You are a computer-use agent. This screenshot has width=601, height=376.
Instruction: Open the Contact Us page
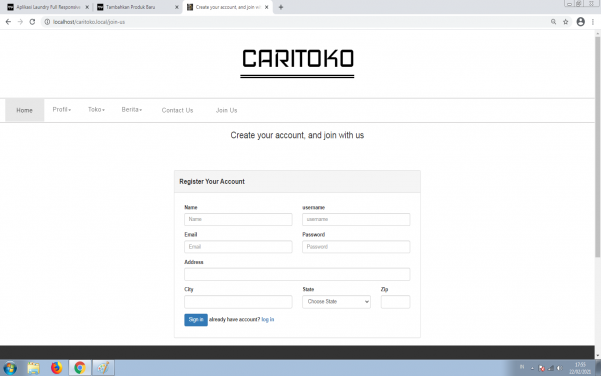[x=177, y=110]
